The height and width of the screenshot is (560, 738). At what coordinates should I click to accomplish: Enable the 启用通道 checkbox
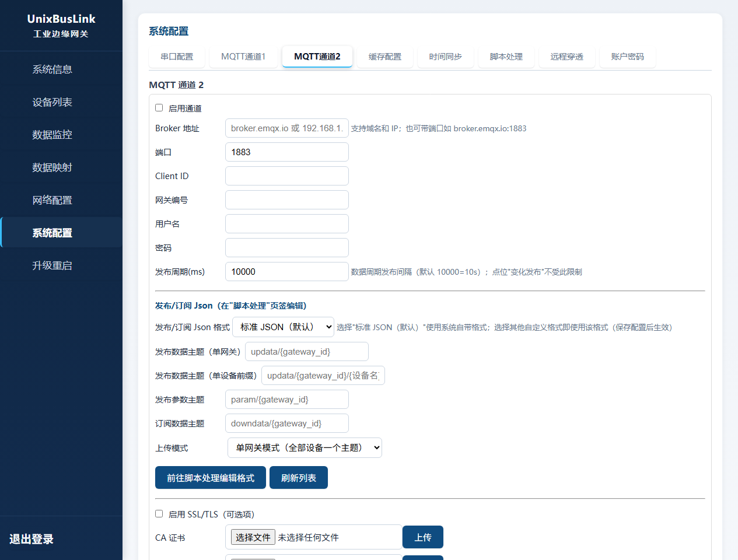[x=159, y=108]
